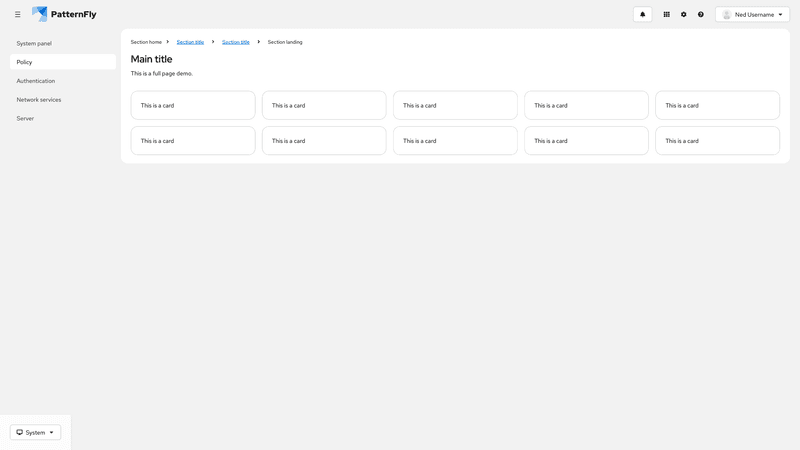
Task: Go to System panel in sidebar
Action: point(34,43)
